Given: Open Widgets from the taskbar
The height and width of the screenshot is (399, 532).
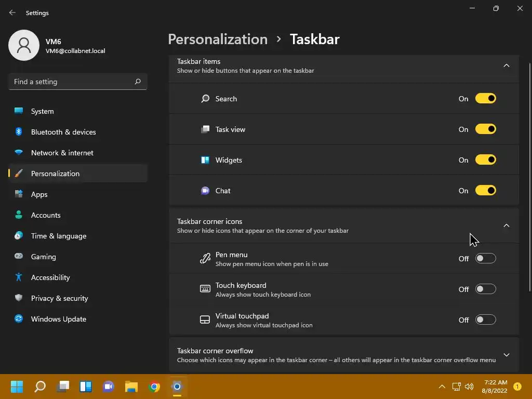Looking at the screenshot, I should coord(86,387).
